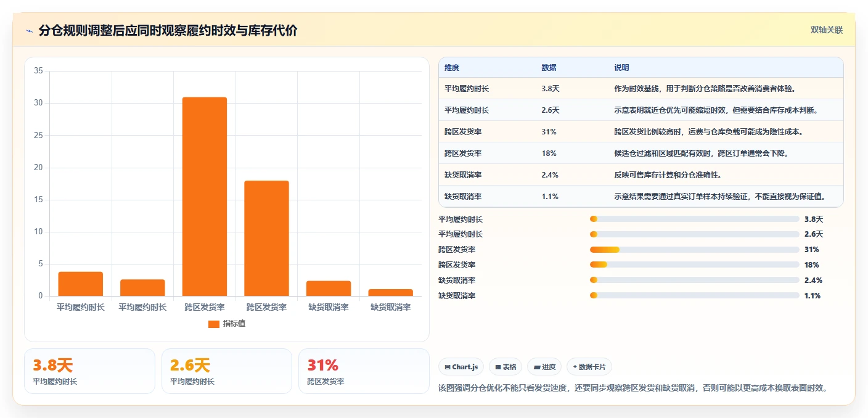Click table cell 3.8天 in 数据 column
Screen dimensions: 868x418
pyautogui.click(x=551, y=89)
